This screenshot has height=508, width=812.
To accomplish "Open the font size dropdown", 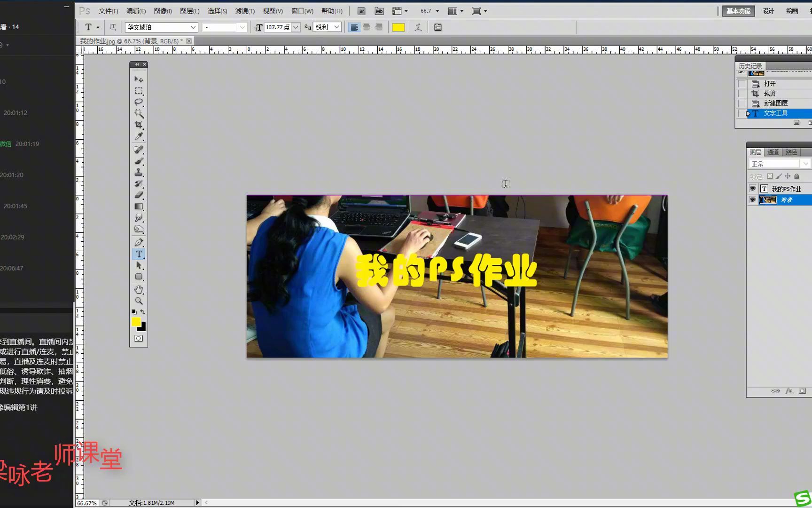I will pos(296,27).
